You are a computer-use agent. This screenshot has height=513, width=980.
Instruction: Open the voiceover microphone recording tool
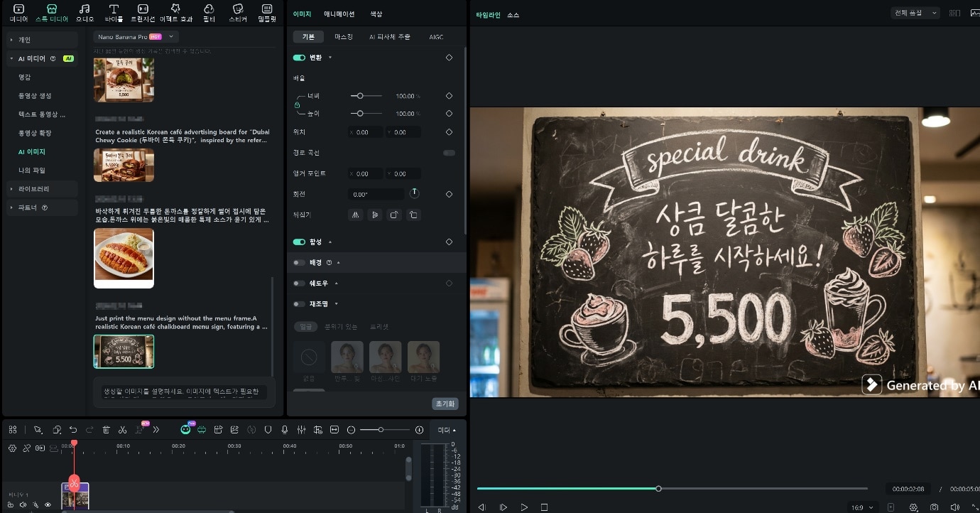point(284,429)
